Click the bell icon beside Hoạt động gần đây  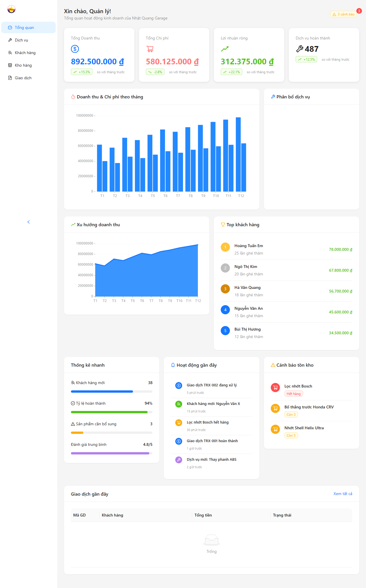point(173,365)
